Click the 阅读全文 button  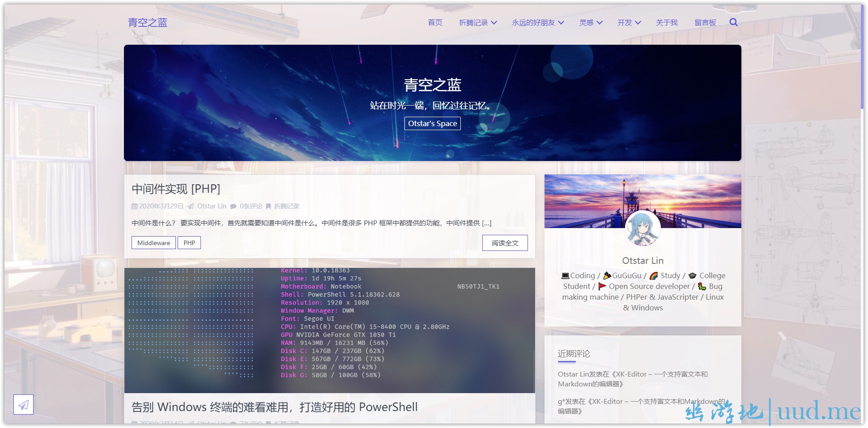click(505, 243)
